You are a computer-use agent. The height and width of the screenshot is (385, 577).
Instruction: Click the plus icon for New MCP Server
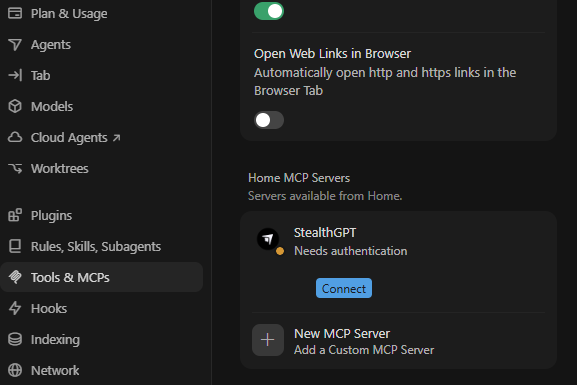pos(268,340)
